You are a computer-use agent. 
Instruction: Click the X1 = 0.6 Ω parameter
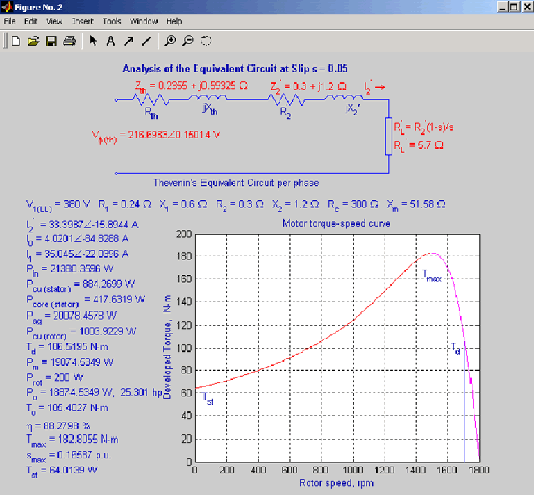pyautogui.click(x=183, y=205)
